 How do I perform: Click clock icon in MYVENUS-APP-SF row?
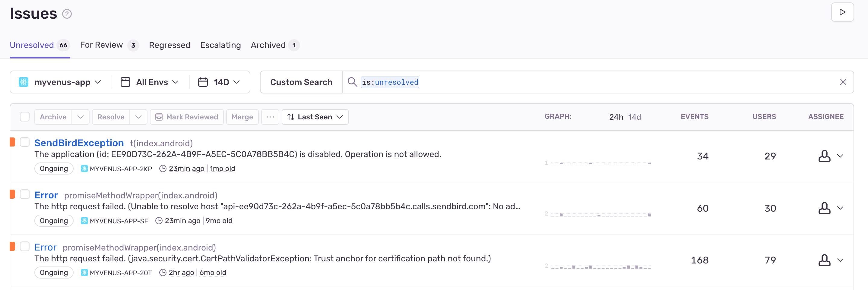pyautogui.click(x=159, y=221)
